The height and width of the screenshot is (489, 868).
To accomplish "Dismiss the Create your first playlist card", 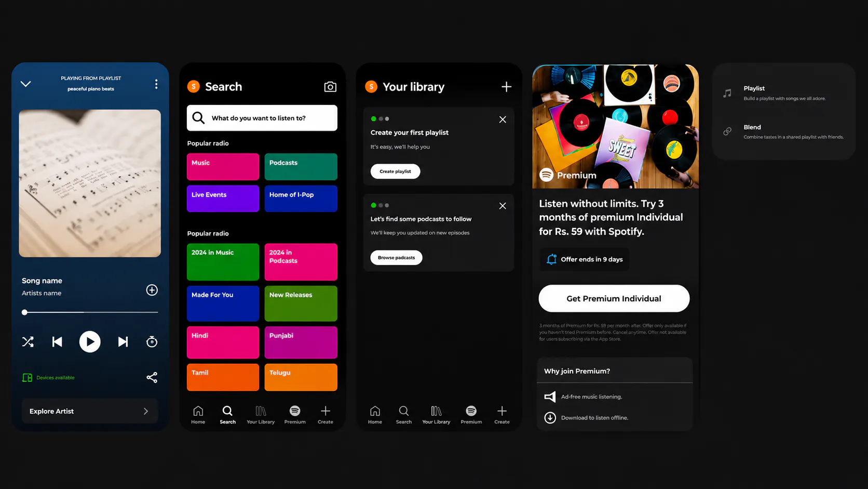I will pyautogui.click(x=503, y=120).
